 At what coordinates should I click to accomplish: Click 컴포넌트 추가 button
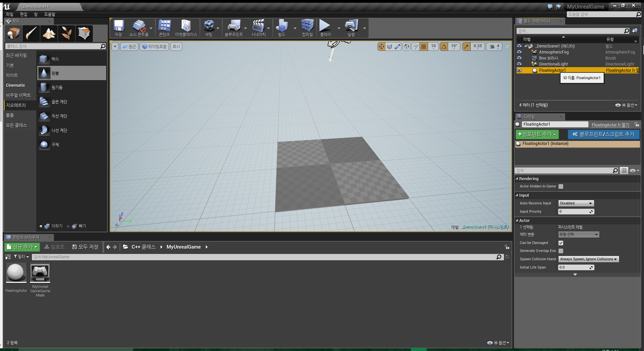pyautogui.click(x=537, y=134)
